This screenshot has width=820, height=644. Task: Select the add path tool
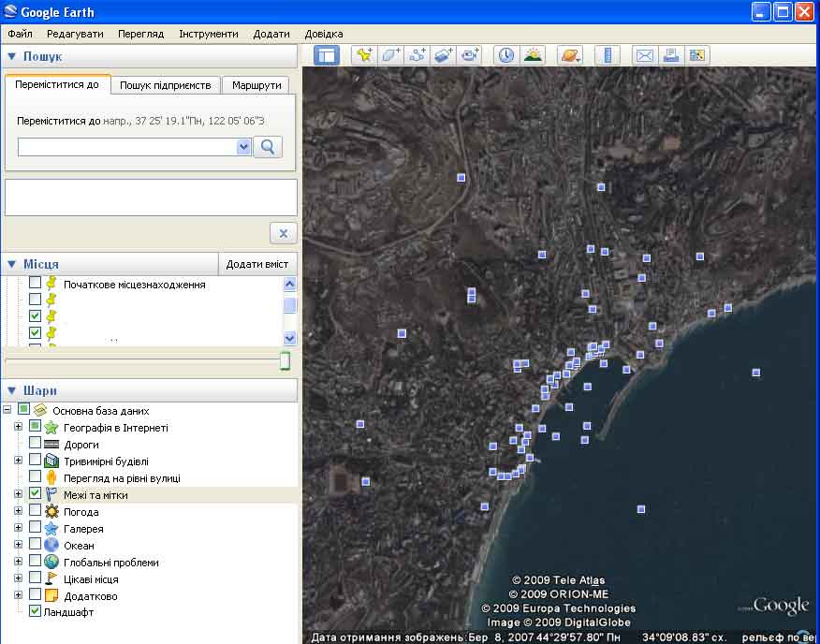pyautogui.click(x=417, y=55)
